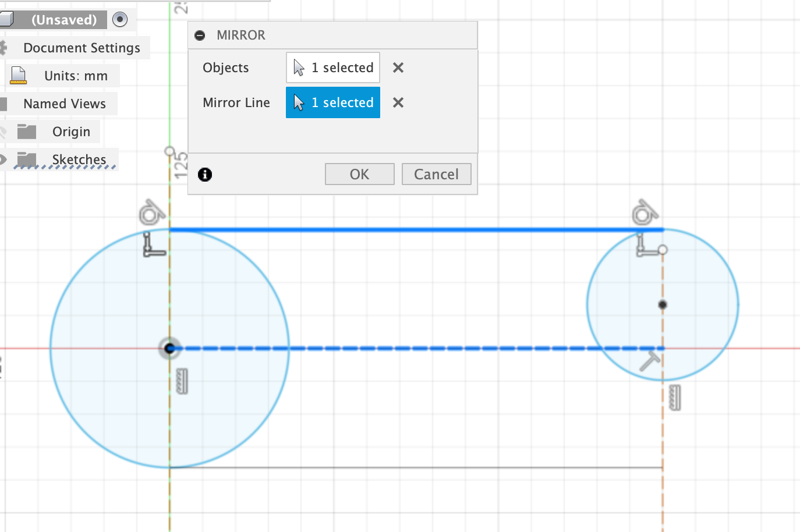Screen dimensions: 800x532
Task: Select the Origin folder
Action: [71, 132]
